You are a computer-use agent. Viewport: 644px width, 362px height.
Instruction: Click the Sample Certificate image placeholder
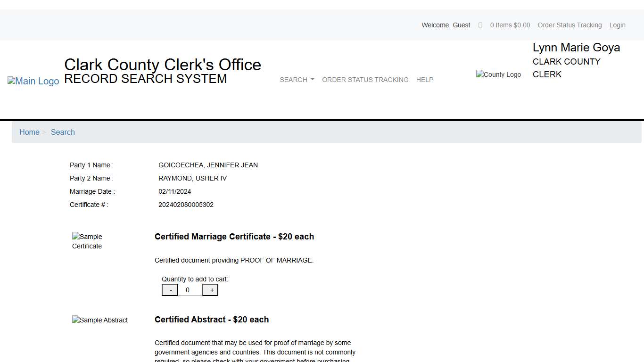[x=87, y=241]
